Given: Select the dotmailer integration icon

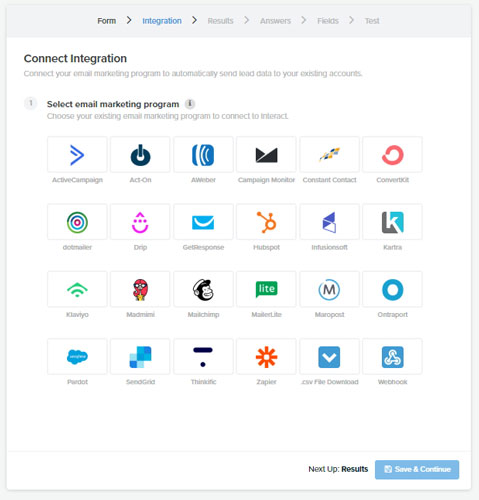Looking at the screenshot, I should pyautogui.click(x=77, y=222).
